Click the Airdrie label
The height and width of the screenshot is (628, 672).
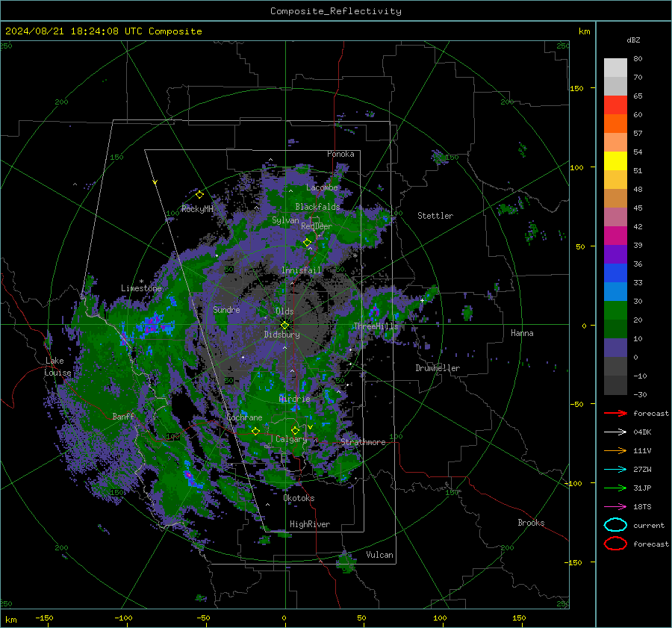[294, 399]
